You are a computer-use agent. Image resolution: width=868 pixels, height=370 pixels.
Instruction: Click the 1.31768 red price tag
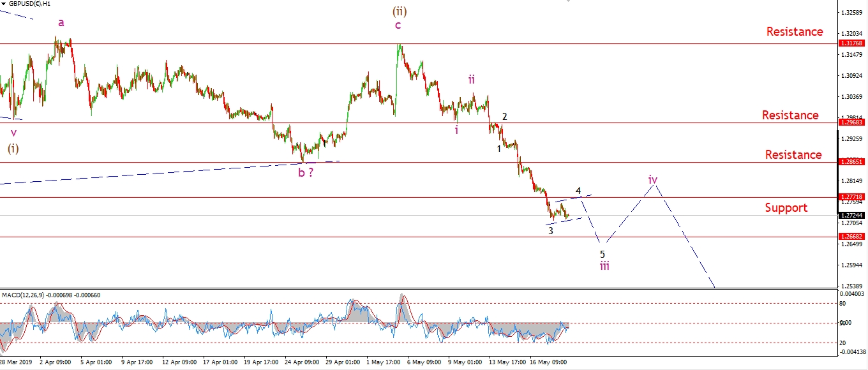852,43
